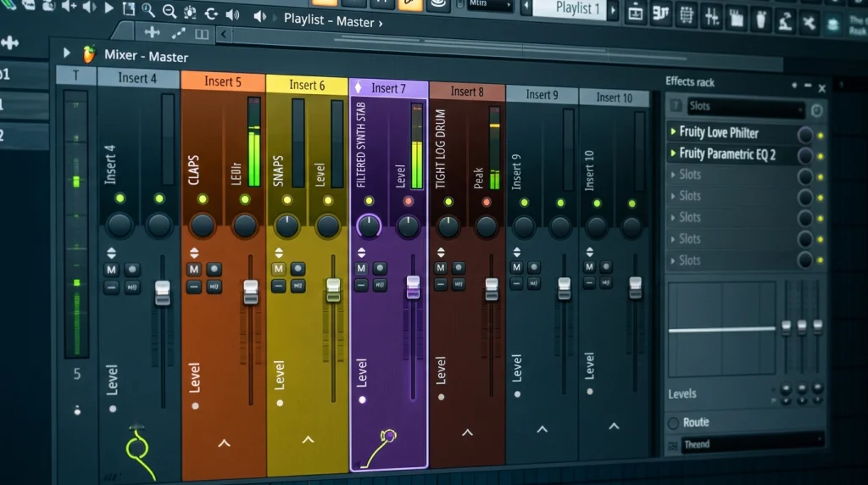Click the clapperboard icon in the top-right toolbar
The image size is (868, 485).
[737, 19]
